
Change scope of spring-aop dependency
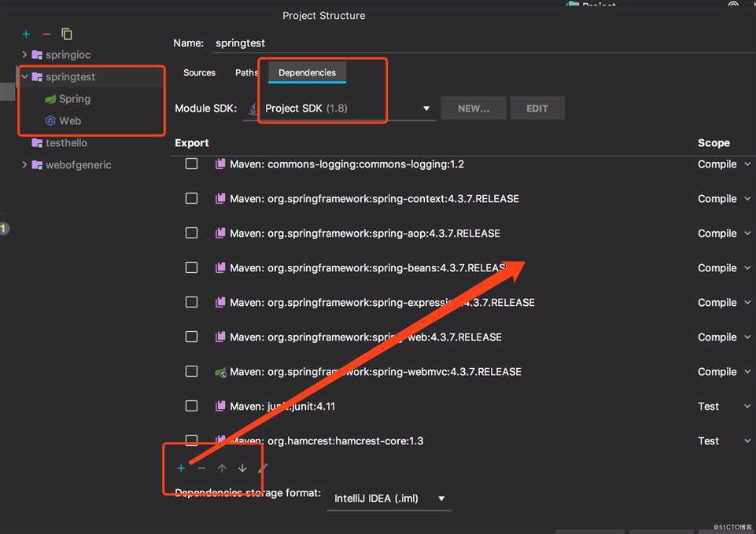tap(724, 234)
